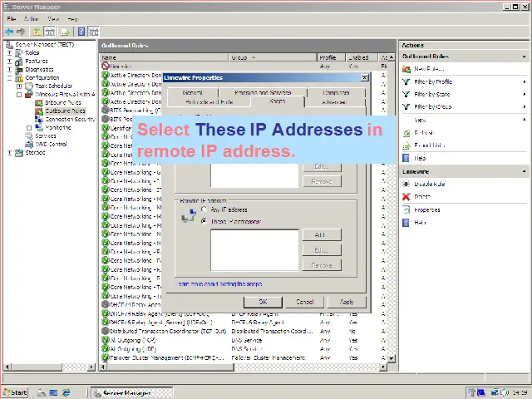The width and height of the screenshot is (532, 399).
Task: Close the Limewire Properties dialog
Action: click(x=364, y=77)
